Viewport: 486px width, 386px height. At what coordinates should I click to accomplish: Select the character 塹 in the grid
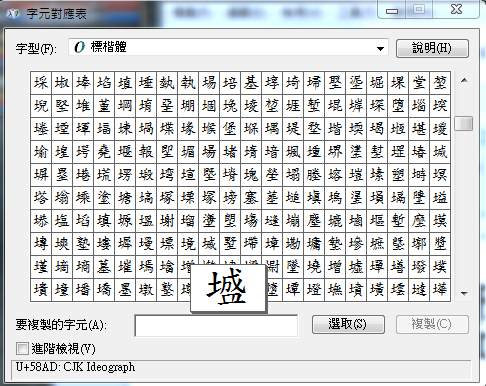(398, 221)
